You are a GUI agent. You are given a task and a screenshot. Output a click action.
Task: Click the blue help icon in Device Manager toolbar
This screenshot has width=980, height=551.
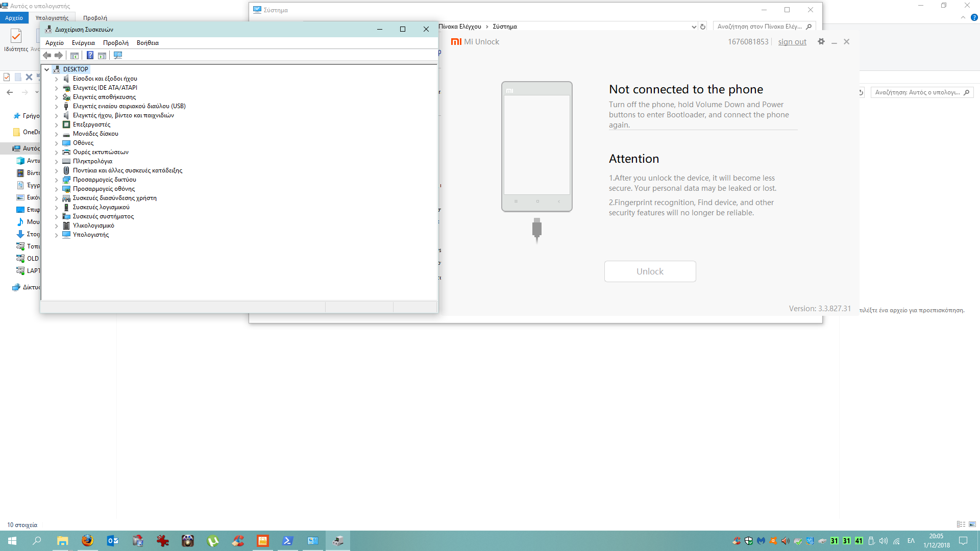click(90, 56)
